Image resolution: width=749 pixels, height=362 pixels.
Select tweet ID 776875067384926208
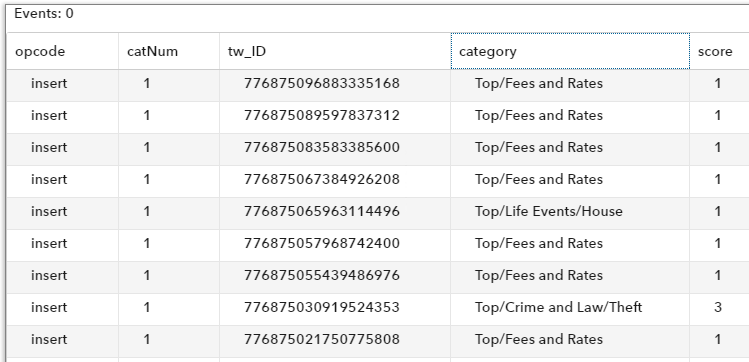click(x=321, y=180)
